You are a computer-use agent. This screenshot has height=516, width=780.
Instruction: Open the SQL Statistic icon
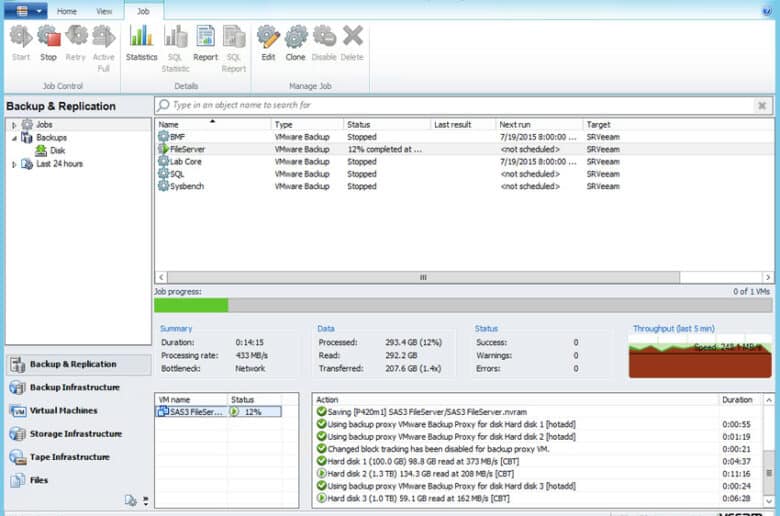175,49
